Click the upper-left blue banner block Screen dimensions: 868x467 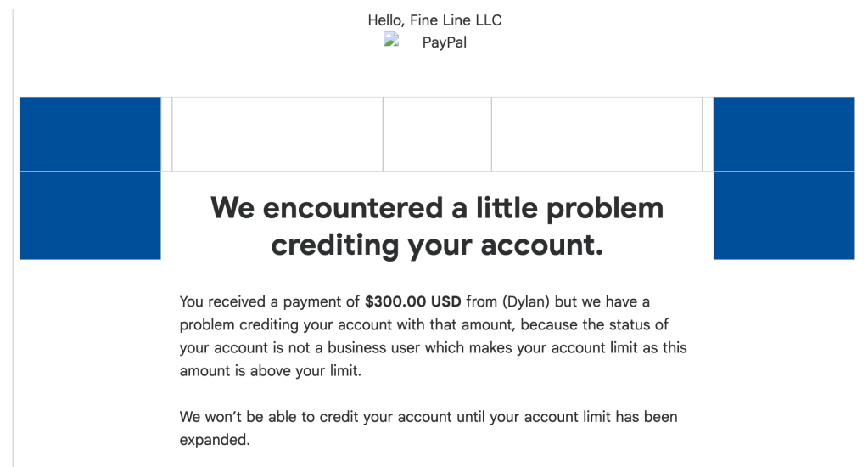[x=90, y=134]
